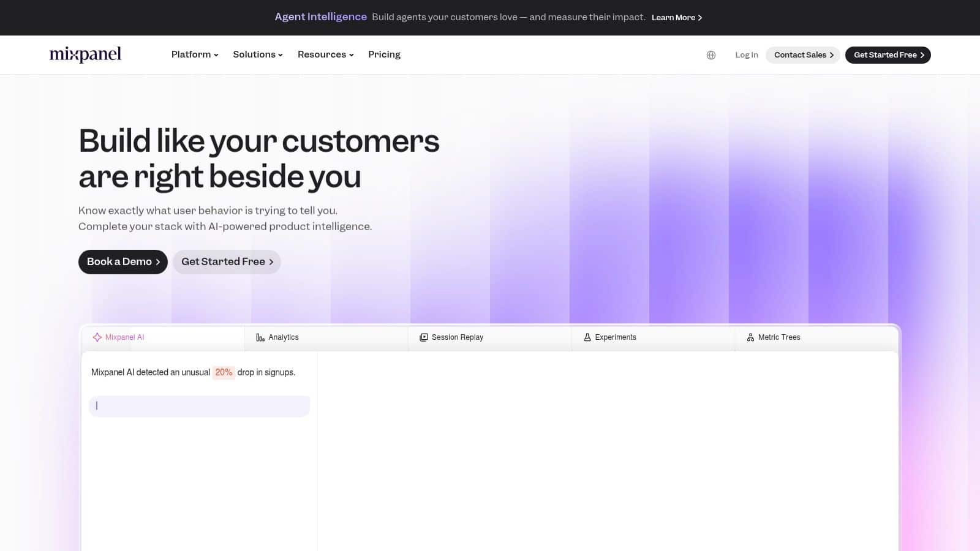980x551 pixels.
Task: Expand the Platform dropdown menu
Action: [195, 54]
